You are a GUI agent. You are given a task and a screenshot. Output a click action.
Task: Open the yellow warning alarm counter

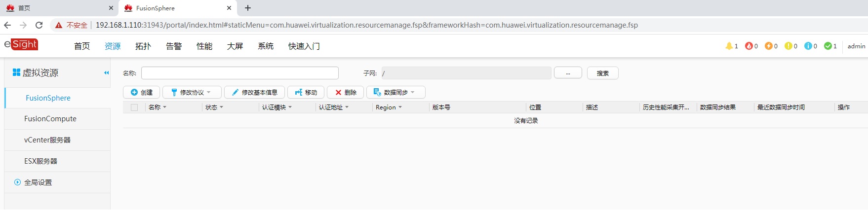[791, 46]
